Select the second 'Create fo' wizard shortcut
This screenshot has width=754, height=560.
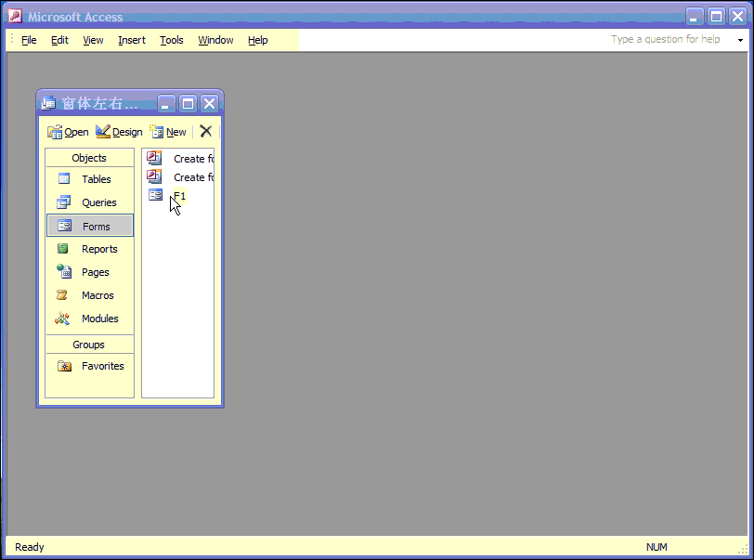(x=180, y=177)
